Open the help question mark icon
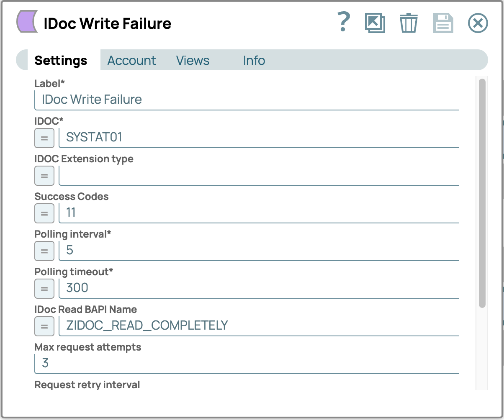 click(343, 22)
